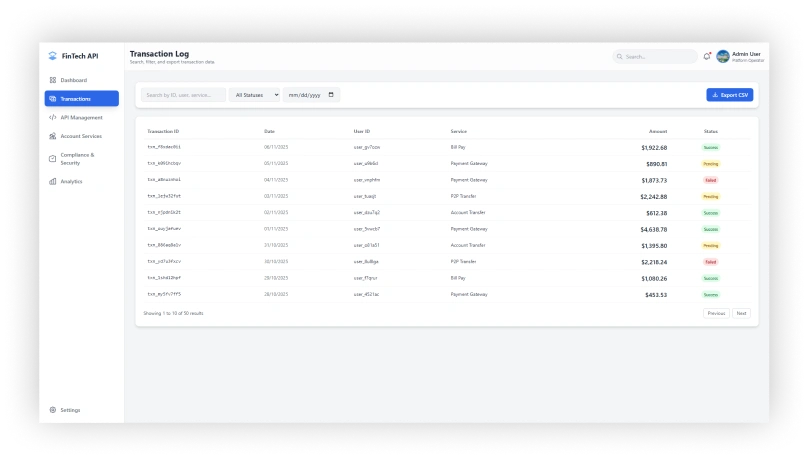Screen dimensions: 809x460
Task: Open Compliance & Security in the sidebar
Action: click(82, 159)
